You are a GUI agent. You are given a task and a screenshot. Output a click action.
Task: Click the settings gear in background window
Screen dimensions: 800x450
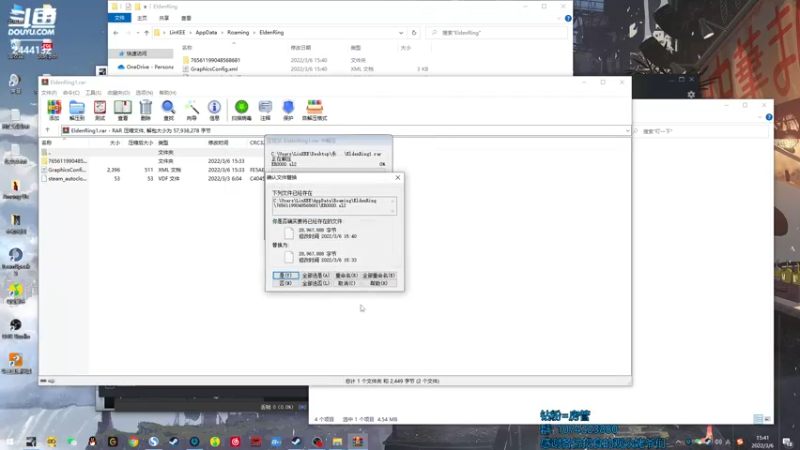click(691, 94)
